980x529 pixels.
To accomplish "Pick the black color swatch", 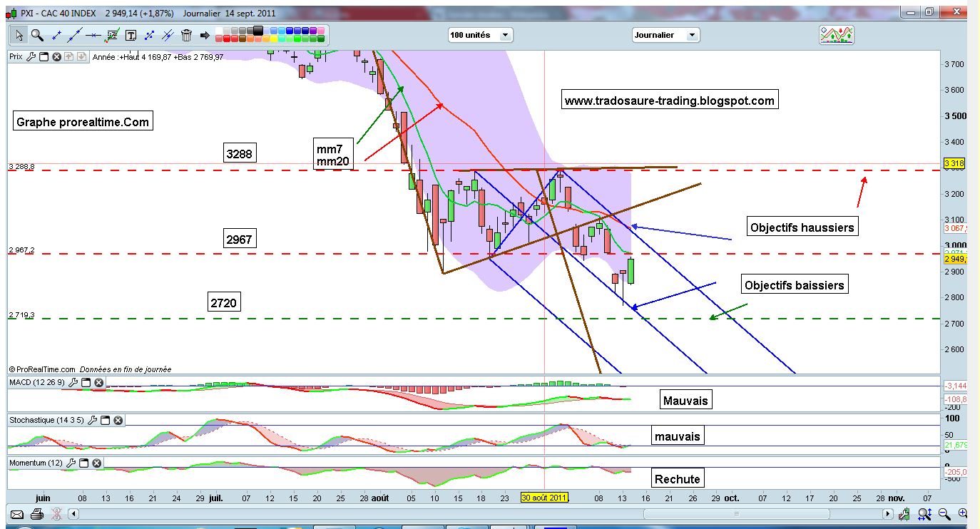I will [x=258, y=31].
